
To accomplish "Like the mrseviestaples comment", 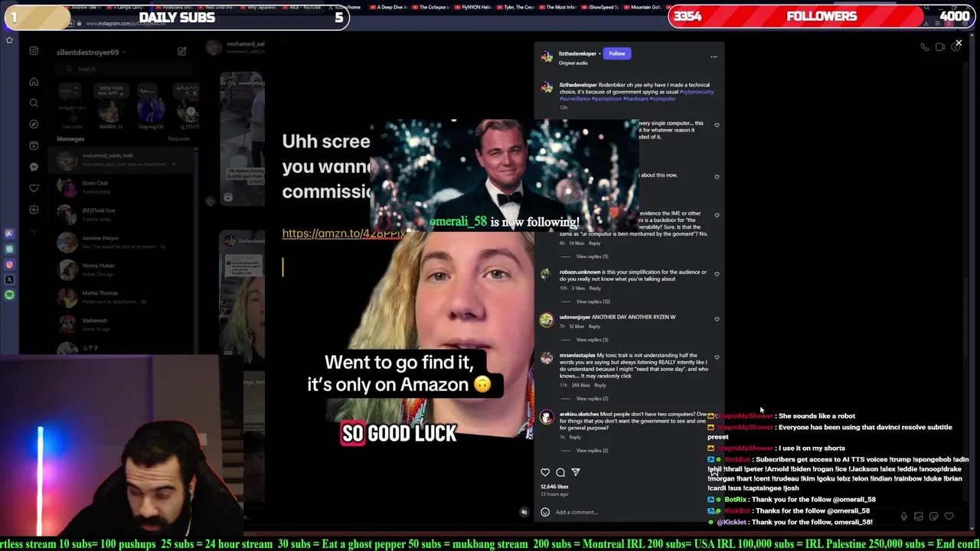I will pos(717,357).
